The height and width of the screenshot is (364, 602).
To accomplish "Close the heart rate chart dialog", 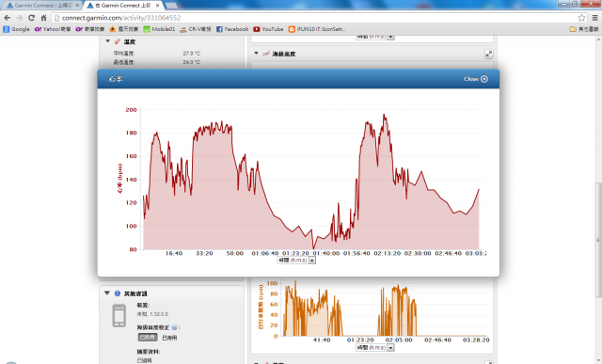I will pyautogui.click(x=476, y=79).
